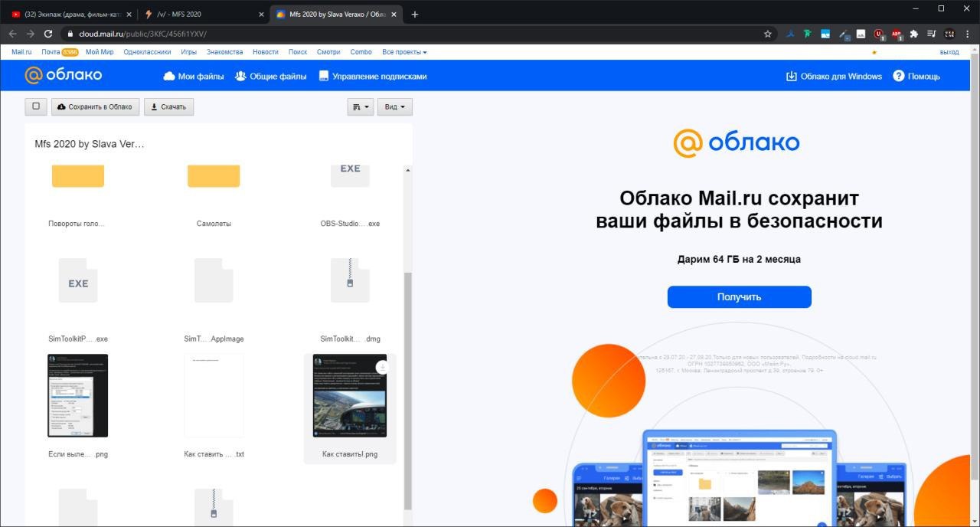980x527 pixels.
Task: Click the выход logout link
Action: [949, 52]
